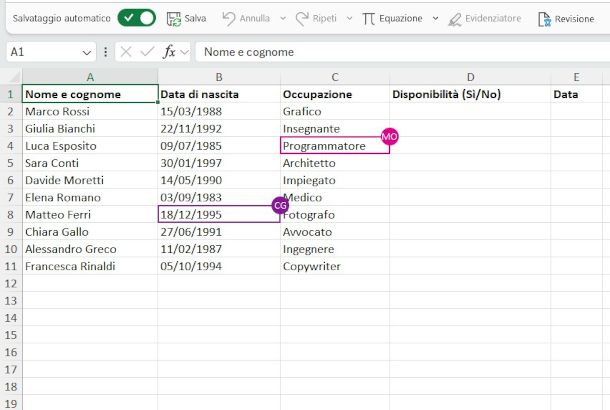Click the cell Luca Esposito
The height and width of the screenshot is (410, 610).
coord(90,146)
